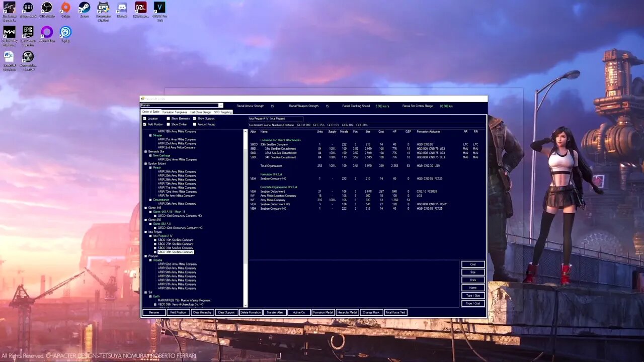
Task: Select MARINFREG 75th Marine Infantry Regiment
Action: [184, 300]
